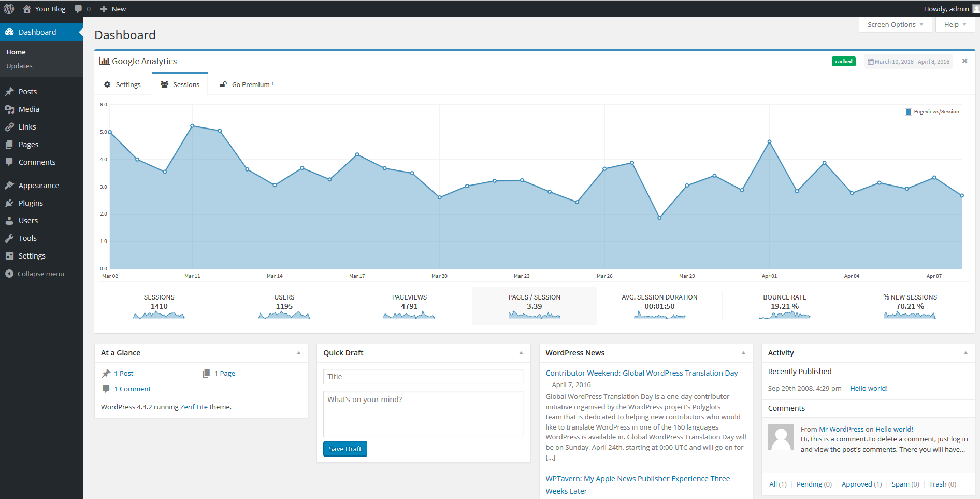Screen dimensions: 980x499
Task: Click the Users person icon
Action: (x=9, y=221)
